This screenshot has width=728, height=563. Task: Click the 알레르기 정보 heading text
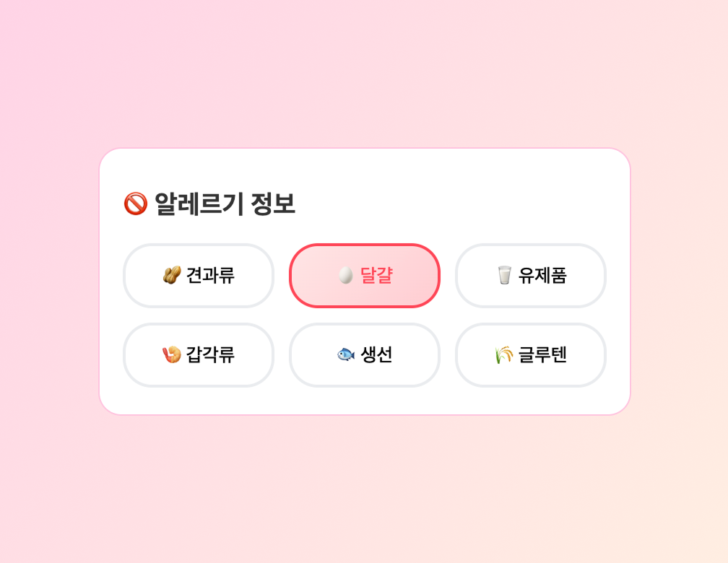(225, 204)
